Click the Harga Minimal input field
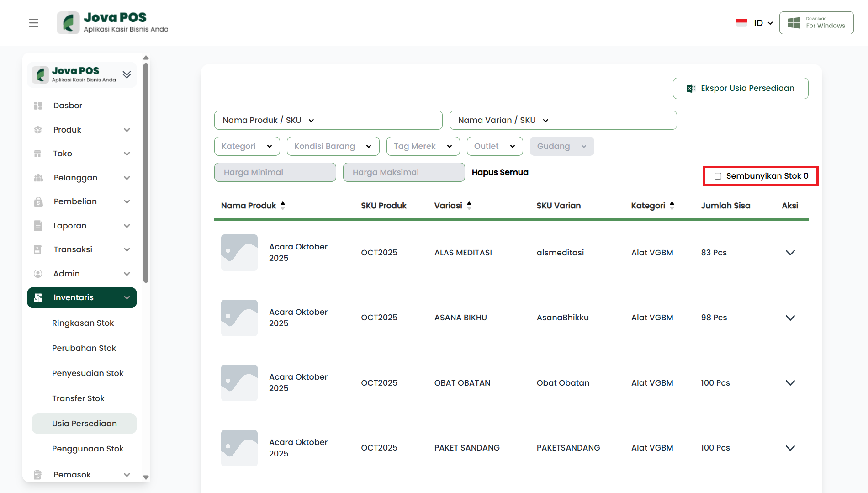The width and height of the screenshot is (868, 493). coord(275,172)
